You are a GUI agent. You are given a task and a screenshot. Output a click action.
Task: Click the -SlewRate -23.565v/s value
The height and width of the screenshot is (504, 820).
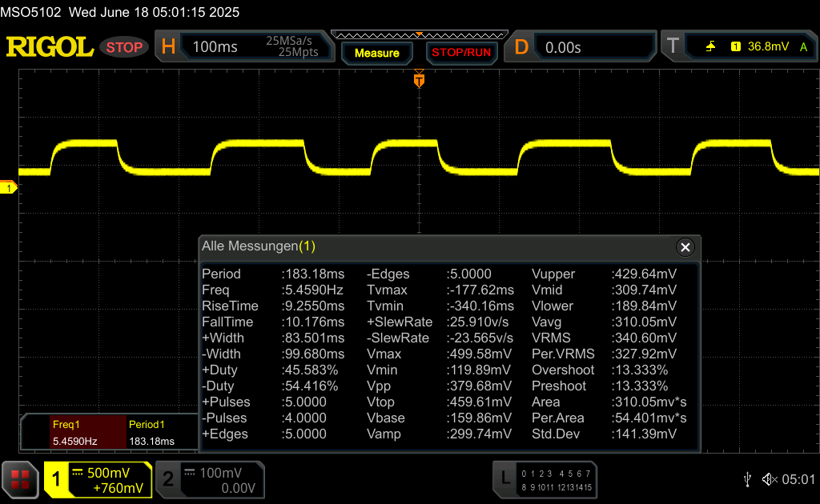point(480,338)
